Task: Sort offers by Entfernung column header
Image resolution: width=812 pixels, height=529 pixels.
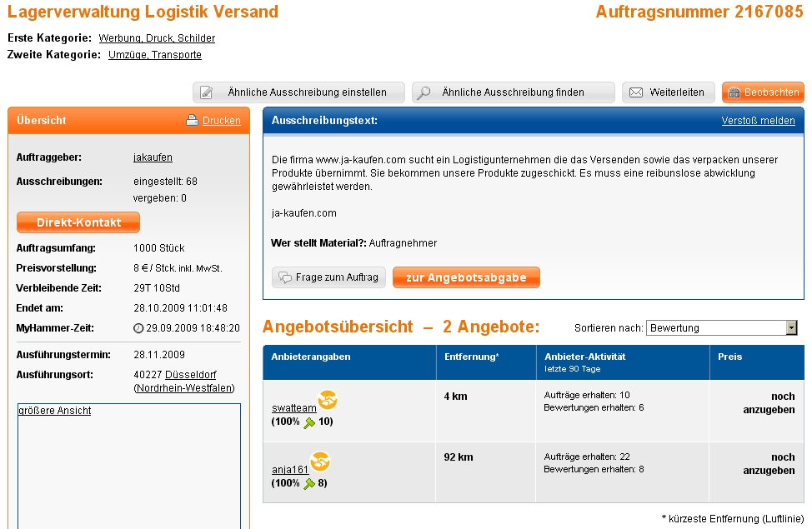Action: [472, 357]
